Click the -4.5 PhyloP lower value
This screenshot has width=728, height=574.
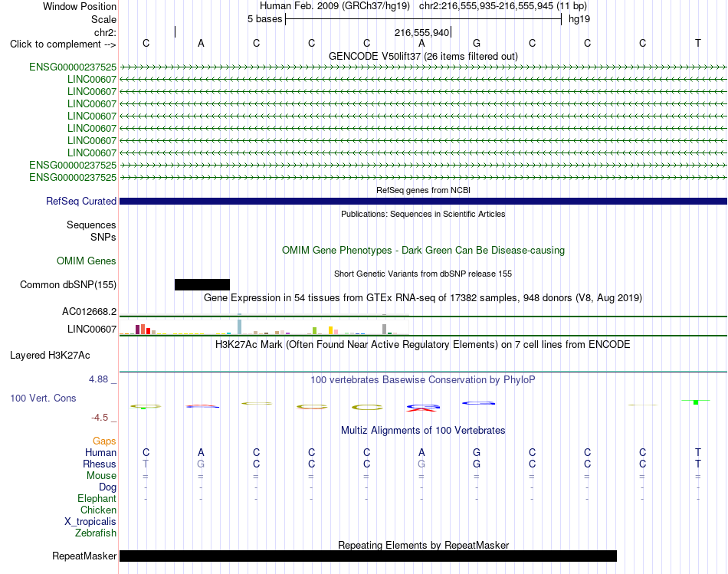click(x=100, y=418)
